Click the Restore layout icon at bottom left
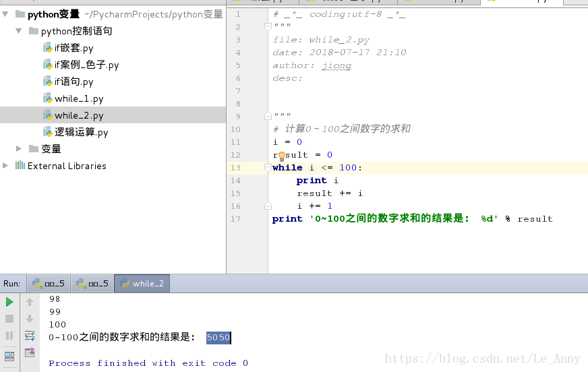The image size is (588, 372). tap(9, 356)
